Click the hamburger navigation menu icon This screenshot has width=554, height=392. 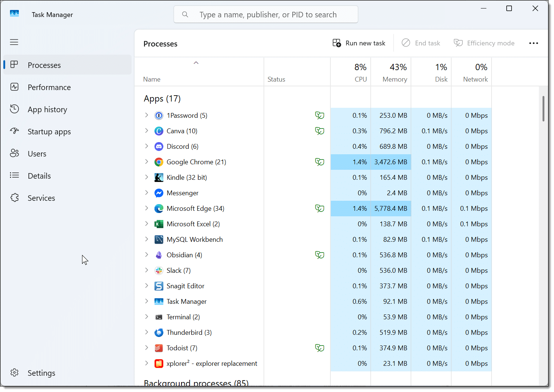click(x=14, y=42)
